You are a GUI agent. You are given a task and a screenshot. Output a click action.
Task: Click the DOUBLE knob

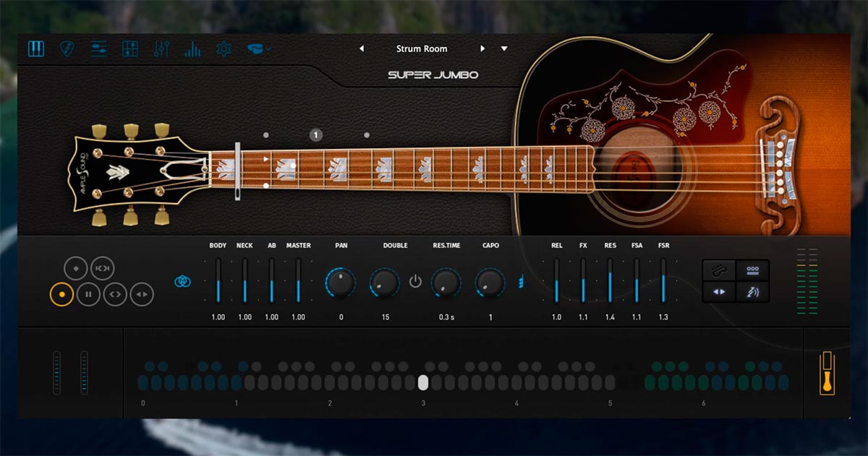coord(385,282)
